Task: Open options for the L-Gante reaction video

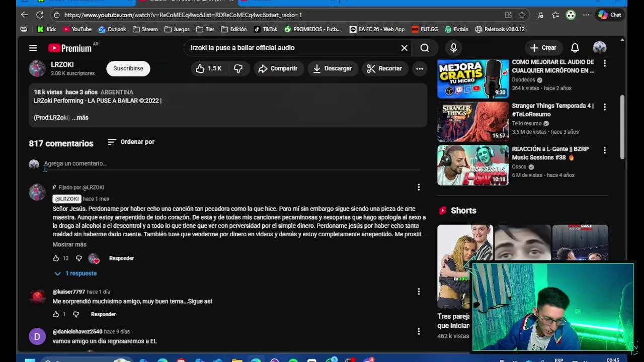Action: pyautogui.click(x=604, y=150)
